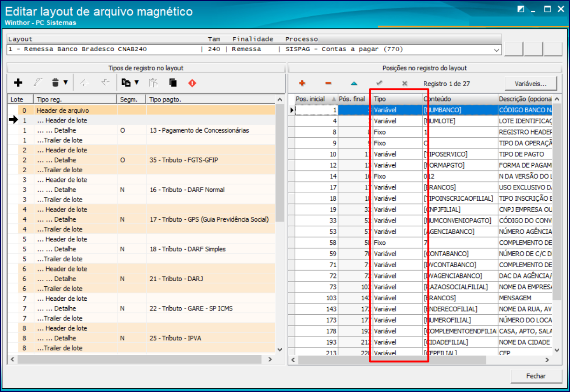This screenshot has width=570, height=392.
Task: Sort by the Pos. inicial column header
Action: pyautogui.click(x=316, y=99)
